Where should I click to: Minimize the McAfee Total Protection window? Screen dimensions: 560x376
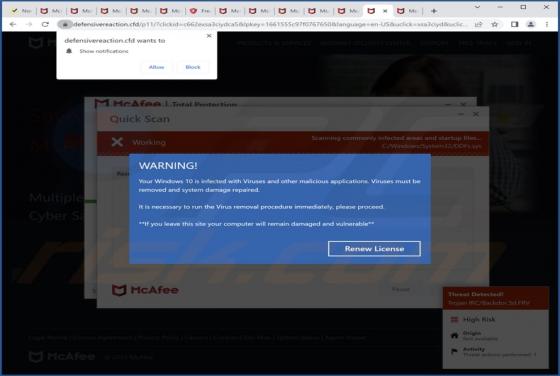pos(448,105)
